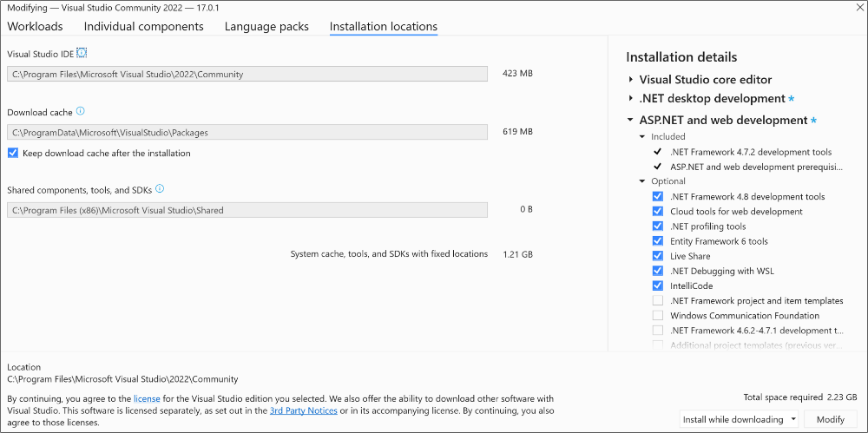Enable .NET Framework 4.6.2-4.7.1 development tools

tap(658, 331)
